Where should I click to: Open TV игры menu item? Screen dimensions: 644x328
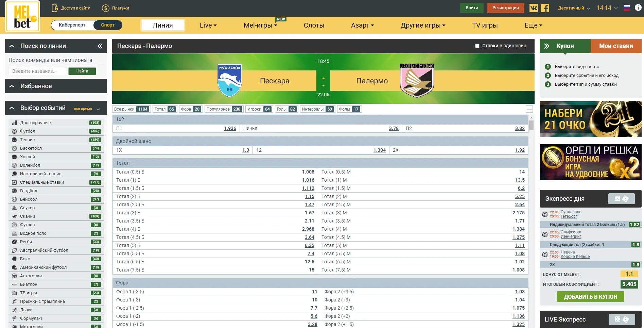pos(485,25)
